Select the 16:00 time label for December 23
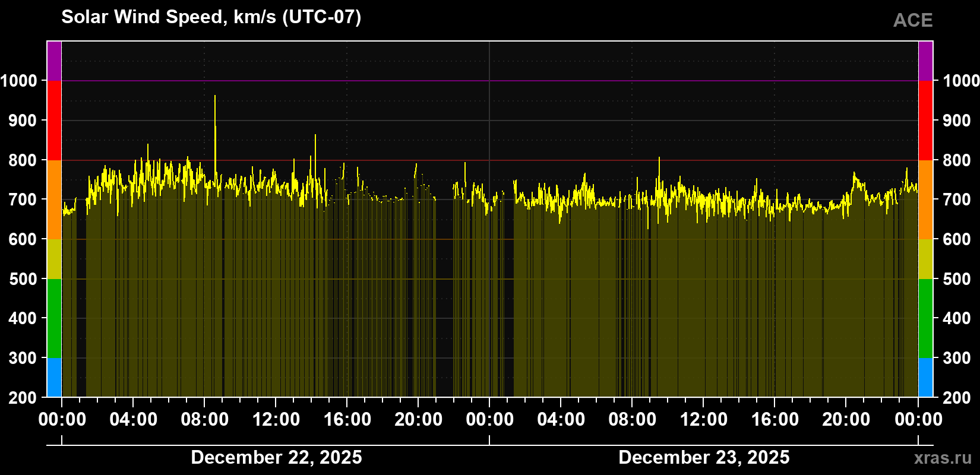The image size is (980, 475). point(775,419)
